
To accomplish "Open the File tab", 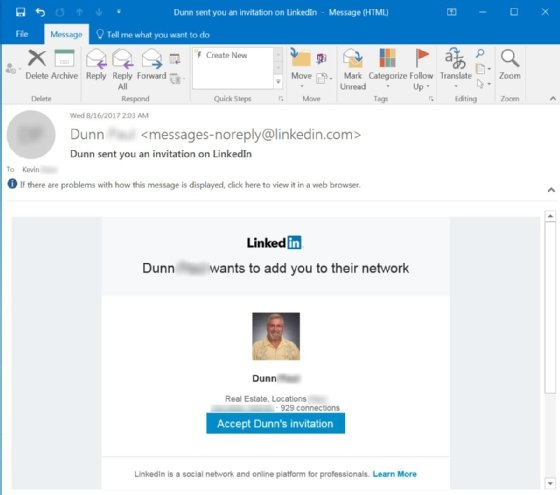I will tap(22, 34).
